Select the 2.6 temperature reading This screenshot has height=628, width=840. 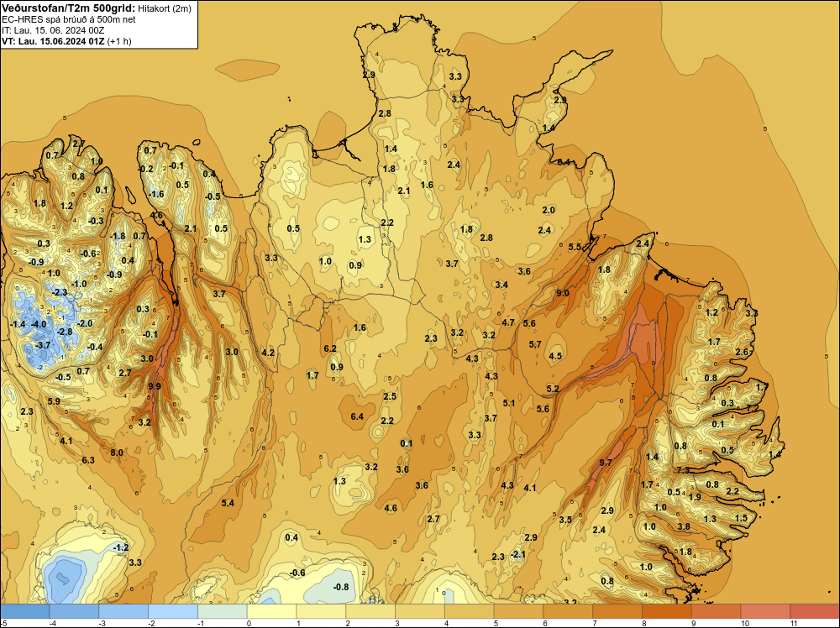pos(742,352)
